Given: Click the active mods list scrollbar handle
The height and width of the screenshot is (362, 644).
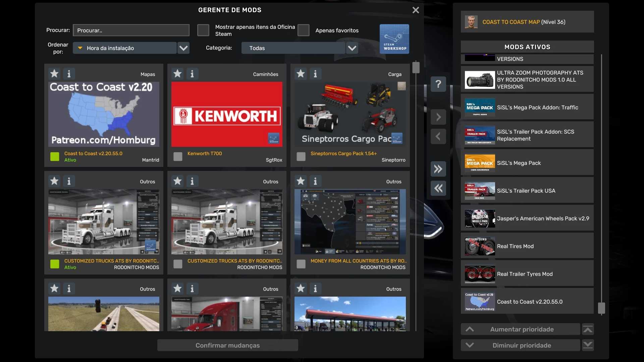Looking at the screenshot, I should pos(601,308).
